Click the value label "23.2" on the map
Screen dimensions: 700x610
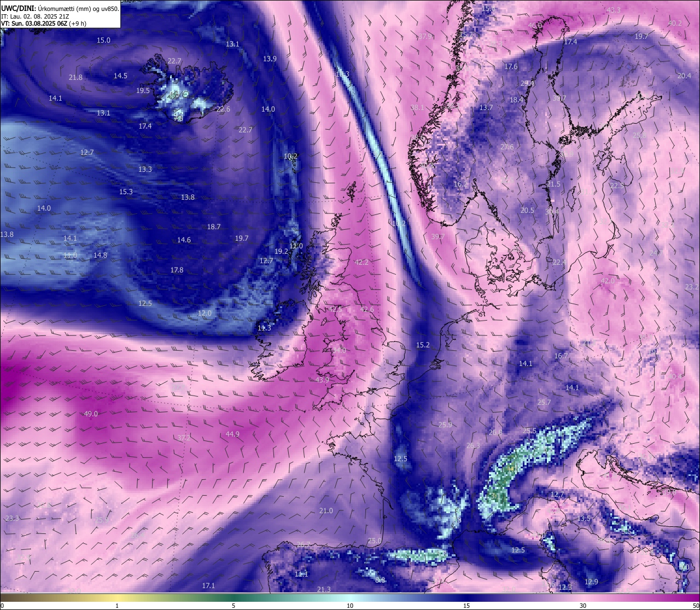[692, 287]
